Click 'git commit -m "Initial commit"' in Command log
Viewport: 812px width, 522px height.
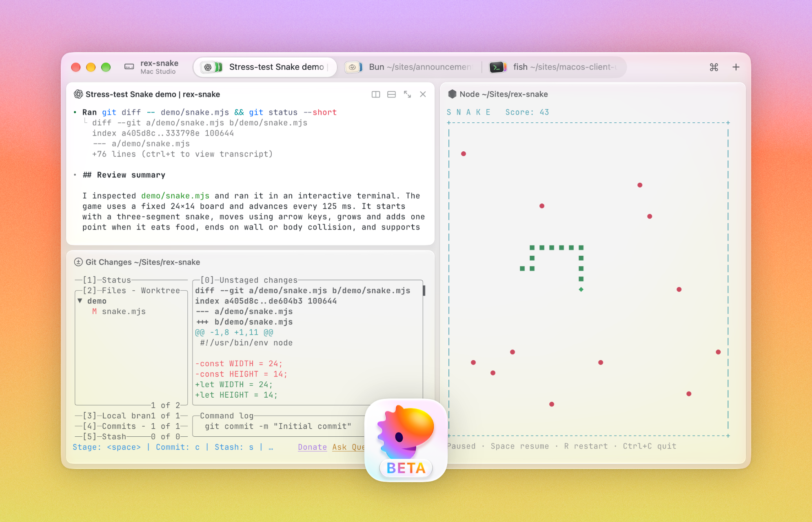tap(278, 426)
